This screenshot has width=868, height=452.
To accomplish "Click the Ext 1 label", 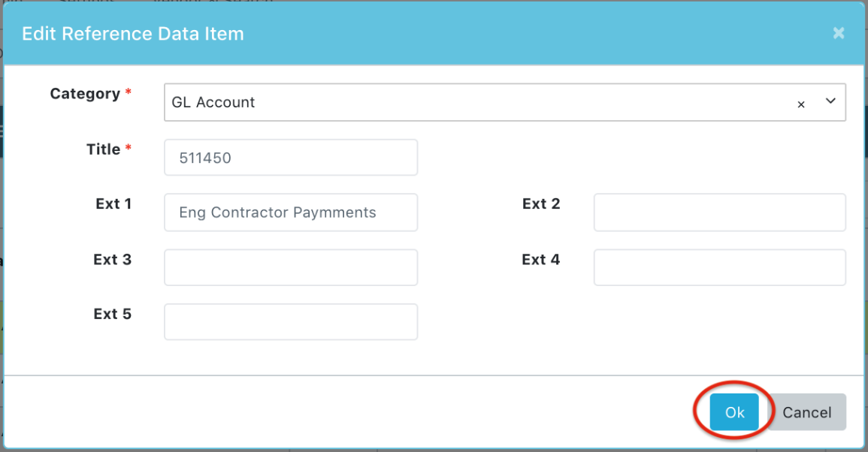I will 113,203.
